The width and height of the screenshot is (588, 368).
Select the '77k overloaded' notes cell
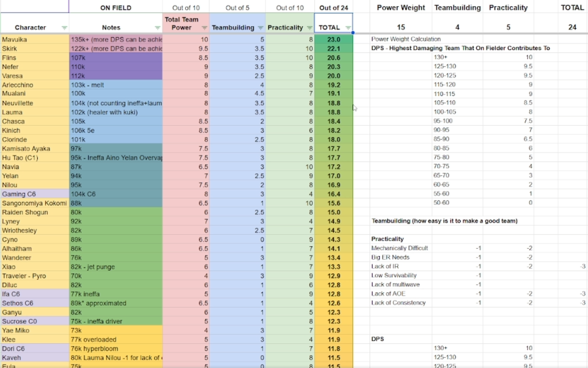pyautogui.click(x=115, y=339)
